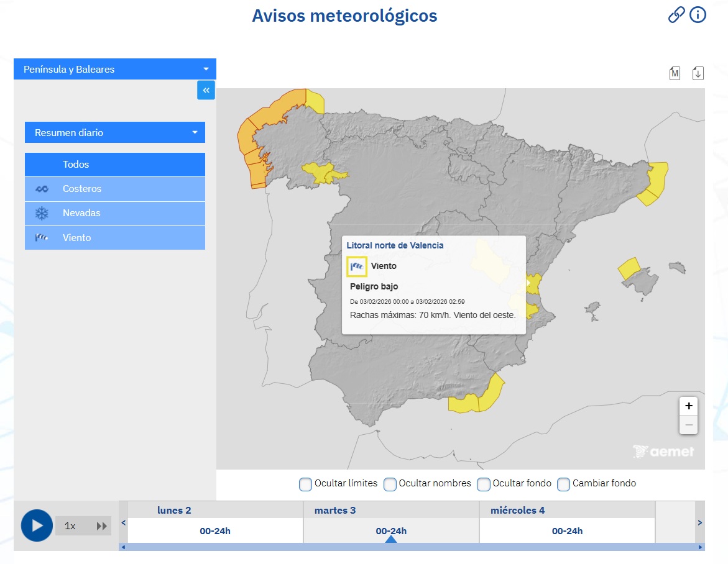This screenshot has width=728, height=564.
Task: Collapse the side panel with double-chevron
Action: tap(206, 90)
